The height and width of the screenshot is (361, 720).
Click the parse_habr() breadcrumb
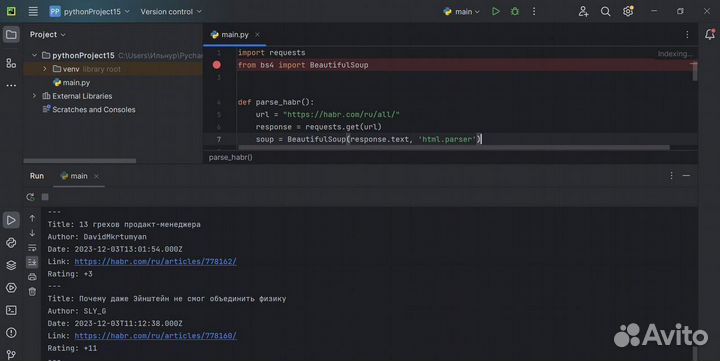(x=231, y=157)
